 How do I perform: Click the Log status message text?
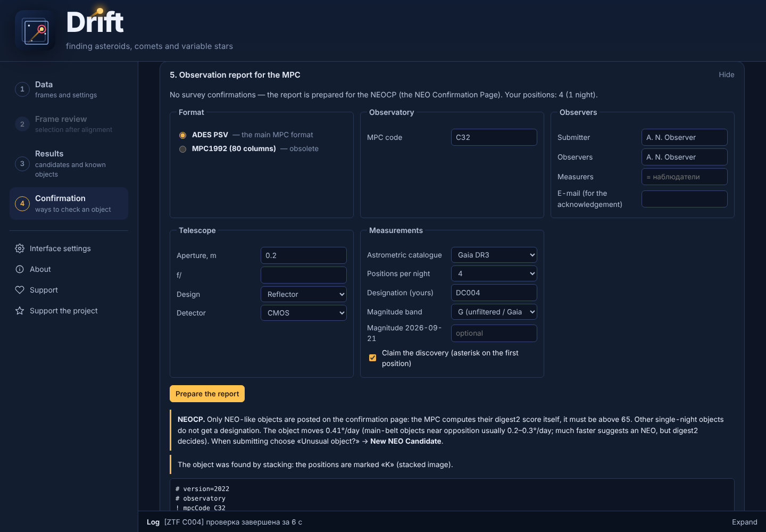pyautogui.click(x=233, y=522)
